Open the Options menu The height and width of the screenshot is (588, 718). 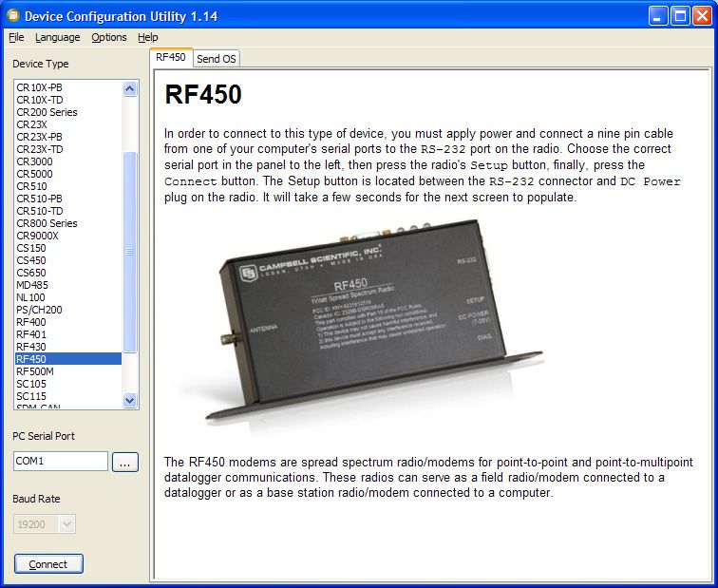[x=109, y=37]
